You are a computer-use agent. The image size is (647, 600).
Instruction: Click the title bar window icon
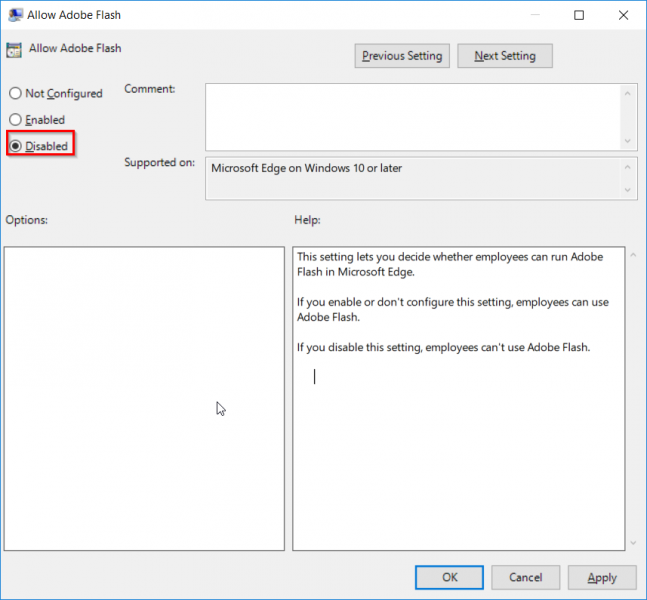coord(15,15)
